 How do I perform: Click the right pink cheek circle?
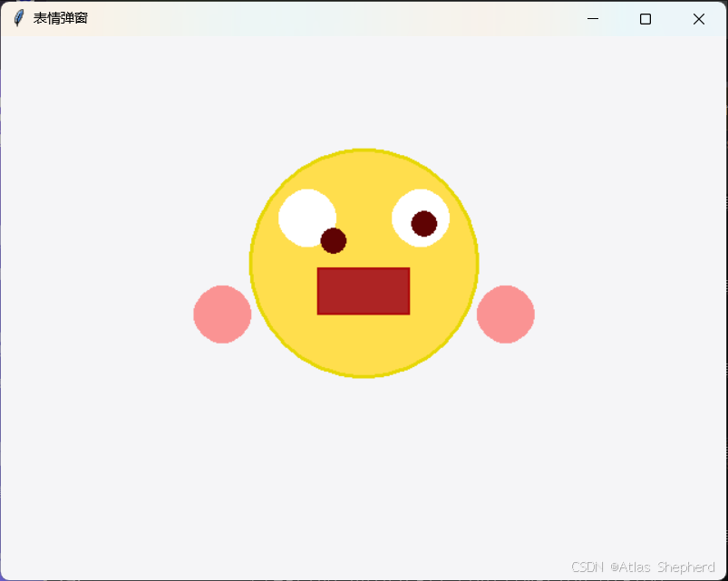(x=506, y=315)
